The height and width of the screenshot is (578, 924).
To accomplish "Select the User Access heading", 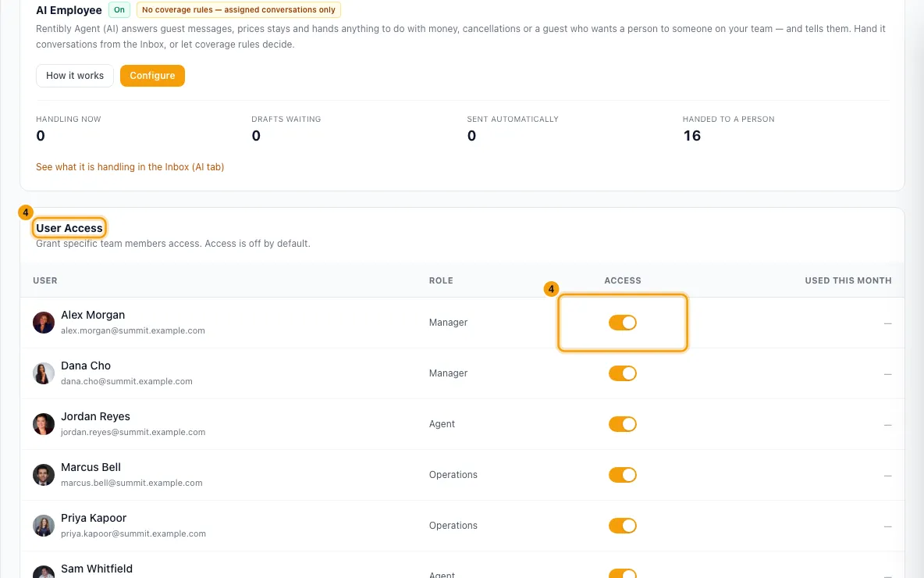I will 69,228.
